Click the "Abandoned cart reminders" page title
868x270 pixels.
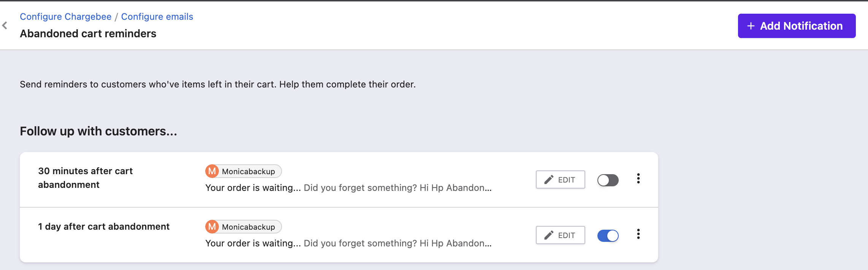click(x=88, y=34)
